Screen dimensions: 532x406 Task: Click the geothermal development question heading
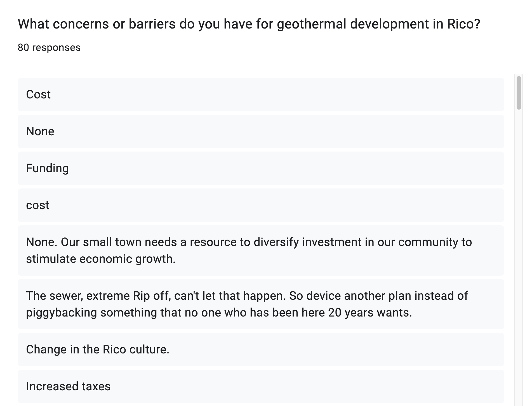pyautogui.click(x=249, y=24)
